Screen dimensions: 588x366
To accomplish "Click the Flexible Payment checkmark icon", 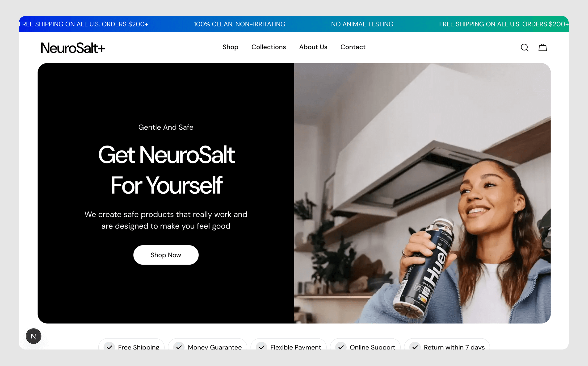I will (x=261, y=347).
